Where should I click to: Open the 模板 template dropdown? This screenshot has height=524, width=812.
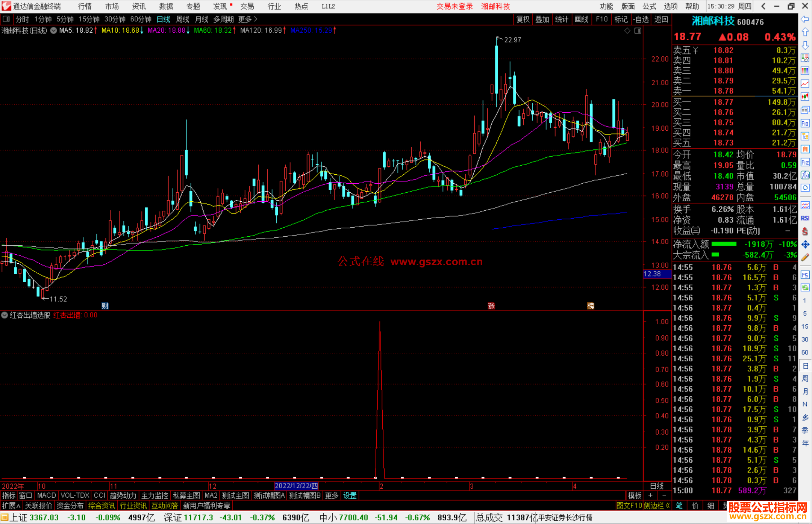[x=635, y=495]
